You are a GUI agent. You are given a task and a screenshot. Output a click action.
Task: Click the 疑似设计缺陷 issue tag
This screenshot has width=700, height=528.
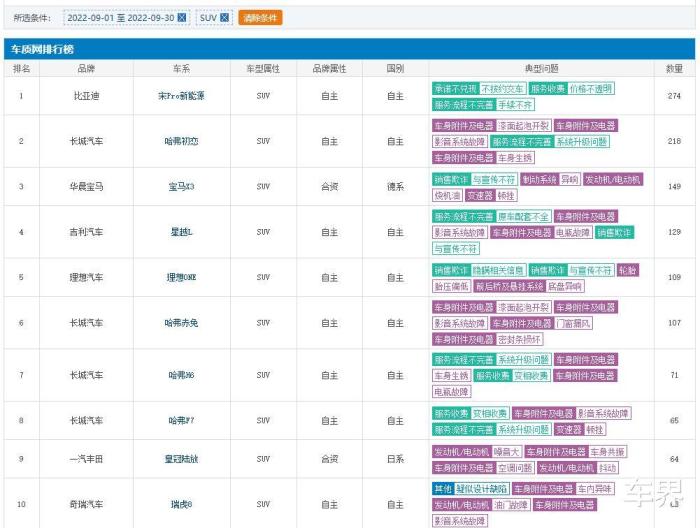pyautogui.click(x=482, y=489)
